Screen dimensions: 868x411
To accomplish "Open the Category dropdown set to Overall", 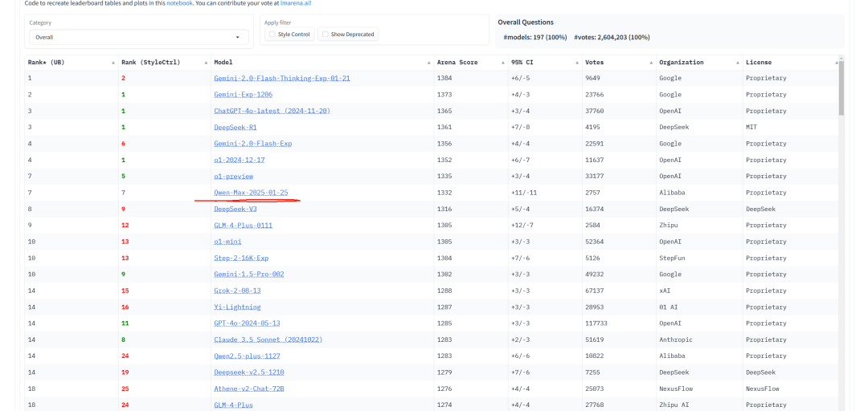I will point(138,37).
